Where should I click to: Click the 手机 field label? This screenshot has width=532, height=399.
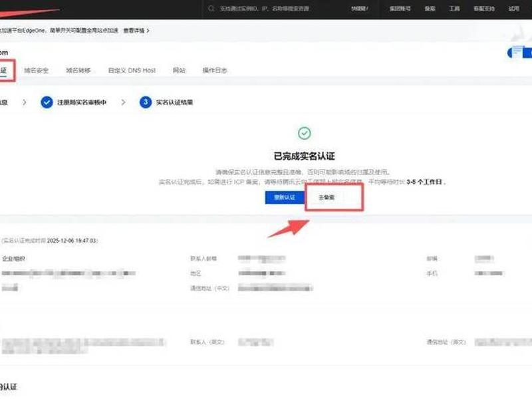(432, 273)
